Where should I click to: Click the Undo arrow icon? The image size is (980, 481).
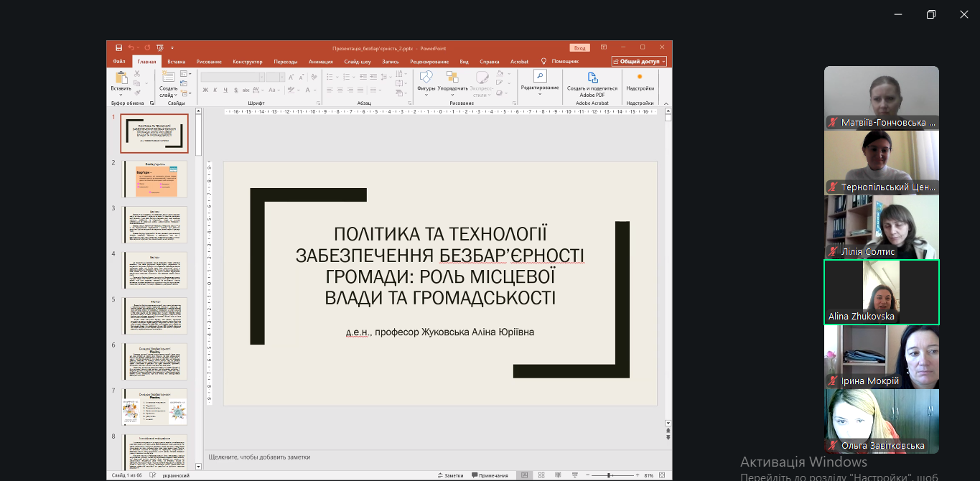tap(132, 48)
